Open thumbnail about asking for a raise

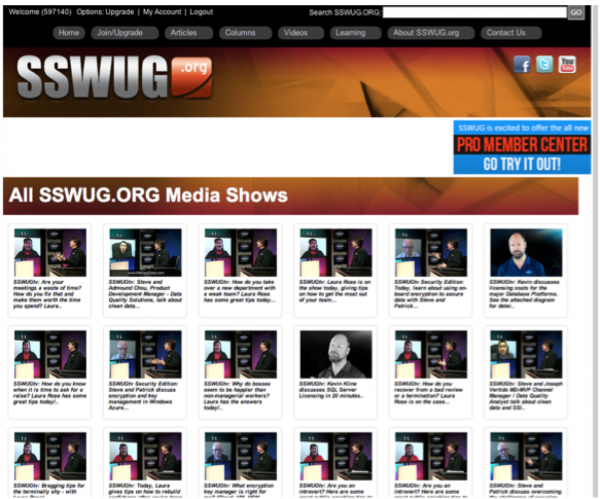pyautogui.click(x=50, y=354)
